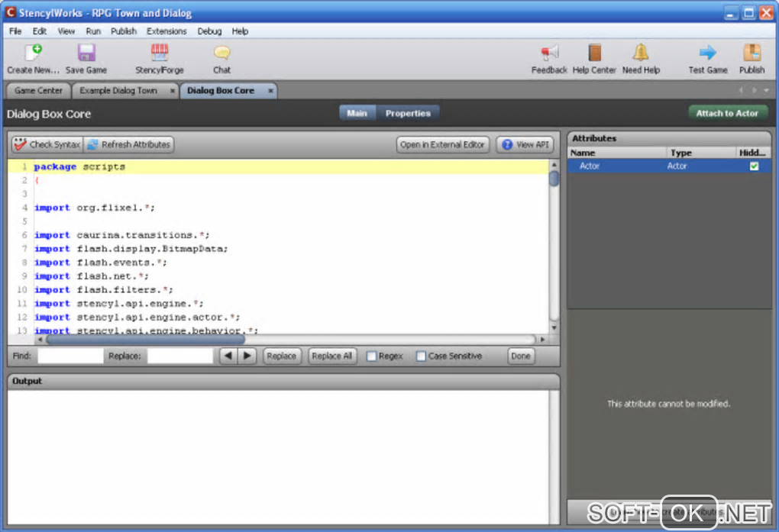Sort attributes by Name column
This screenshot has height=532, width=779.
point(616,153)
